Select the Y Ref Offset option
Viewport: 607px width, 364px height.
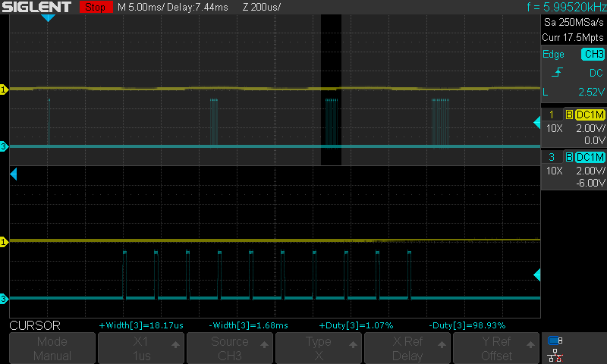496,348
